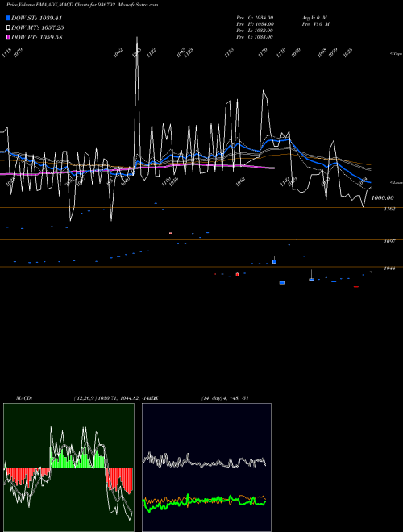Click the (14 day) ADX values text

point(225,398)
